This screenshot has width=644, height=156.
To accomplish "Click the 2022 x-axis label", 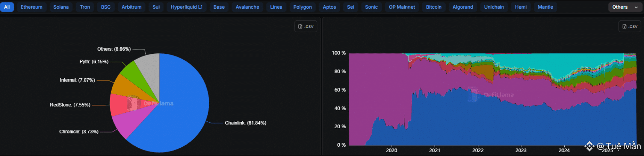I will pos(478,150).
